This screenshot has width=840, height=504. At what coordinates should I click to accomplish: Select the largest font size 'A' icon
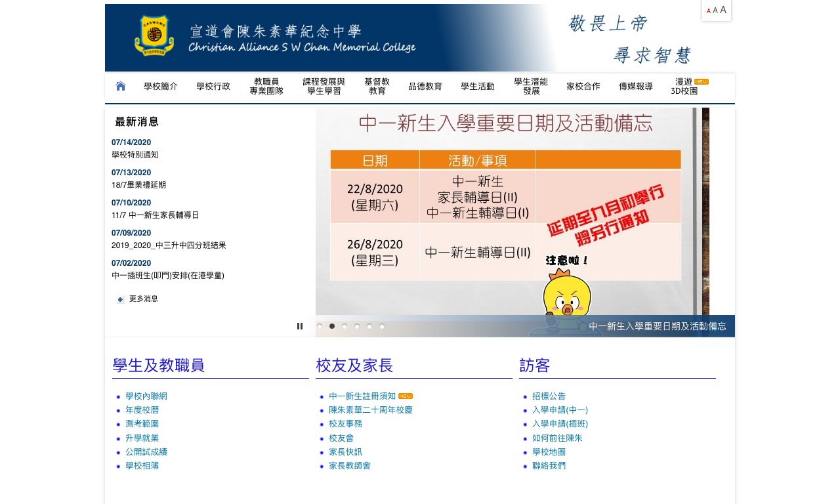pyautogui.click(x=723, y=10)
